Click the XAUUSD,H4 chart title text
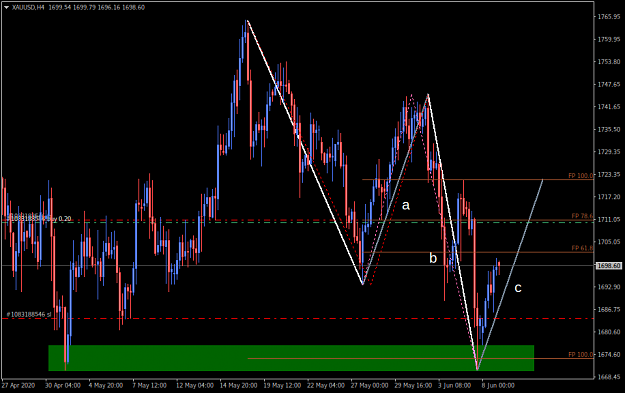Image resolution: width=625 pixels, height=393 pixels. click(28, 7)
